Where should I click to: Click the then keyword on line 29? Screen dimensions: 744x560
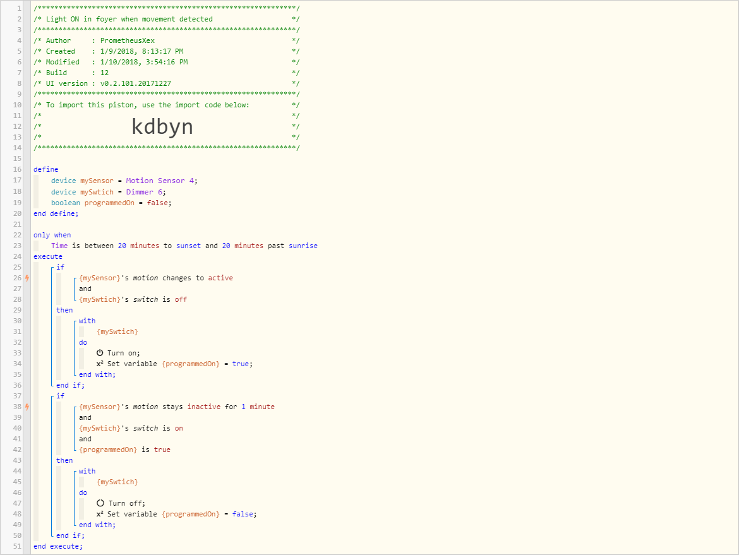tap(64, 310)
